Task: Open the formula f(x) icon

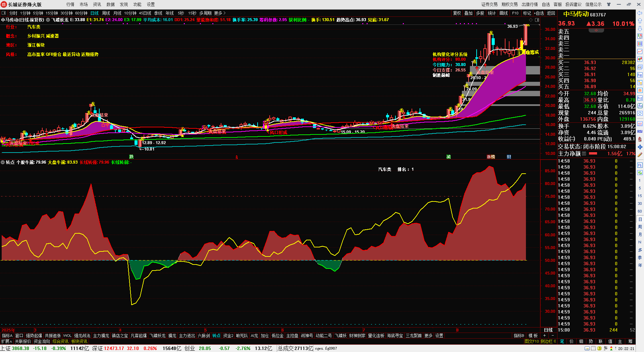Action: [x=640, y=106]
